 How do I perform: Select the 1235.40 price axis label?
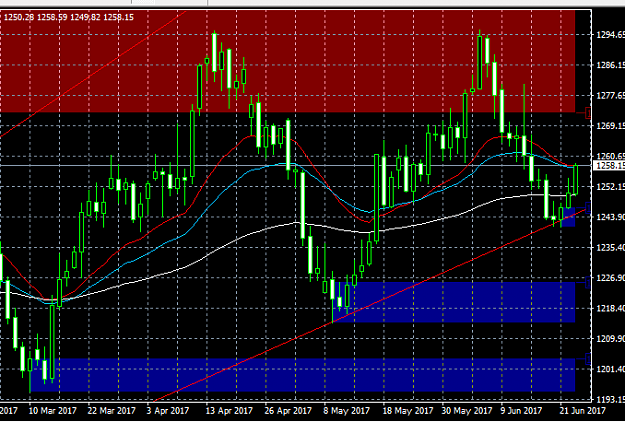[610, 247]
